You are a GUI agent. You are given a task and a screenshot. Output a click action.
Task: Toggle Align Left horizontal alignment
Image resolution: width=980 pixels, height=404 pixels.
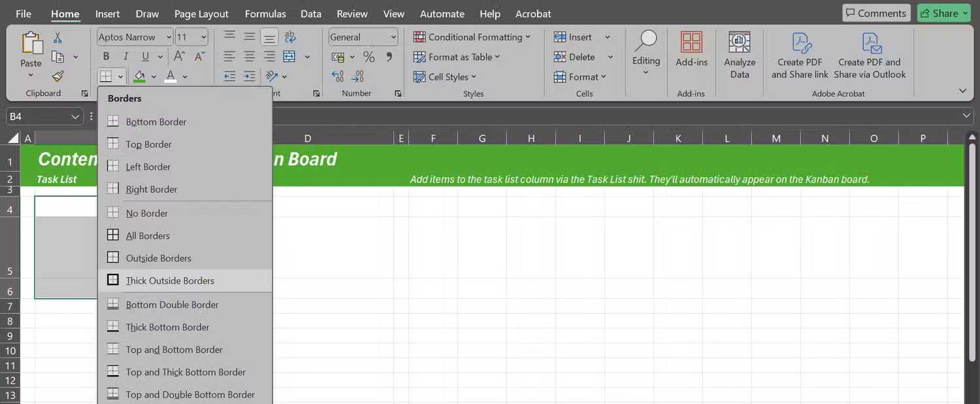[x=229, y=57]
